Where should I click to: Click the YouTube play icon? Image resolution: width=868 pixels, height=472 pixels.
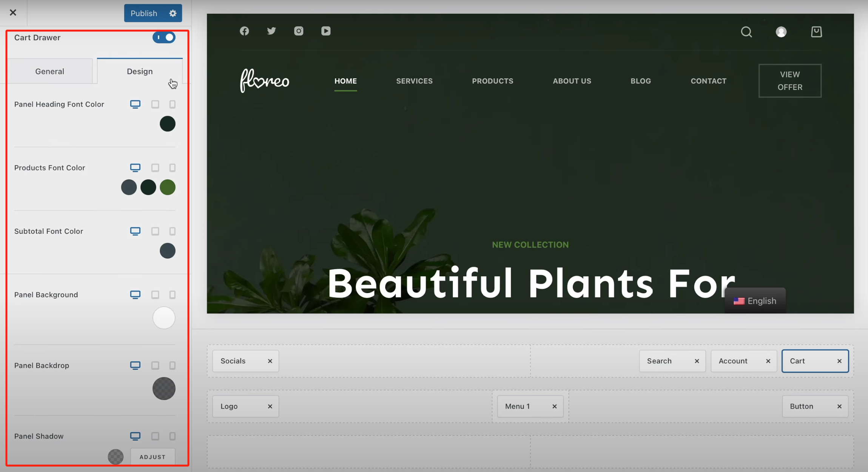[x=326, y=31]
